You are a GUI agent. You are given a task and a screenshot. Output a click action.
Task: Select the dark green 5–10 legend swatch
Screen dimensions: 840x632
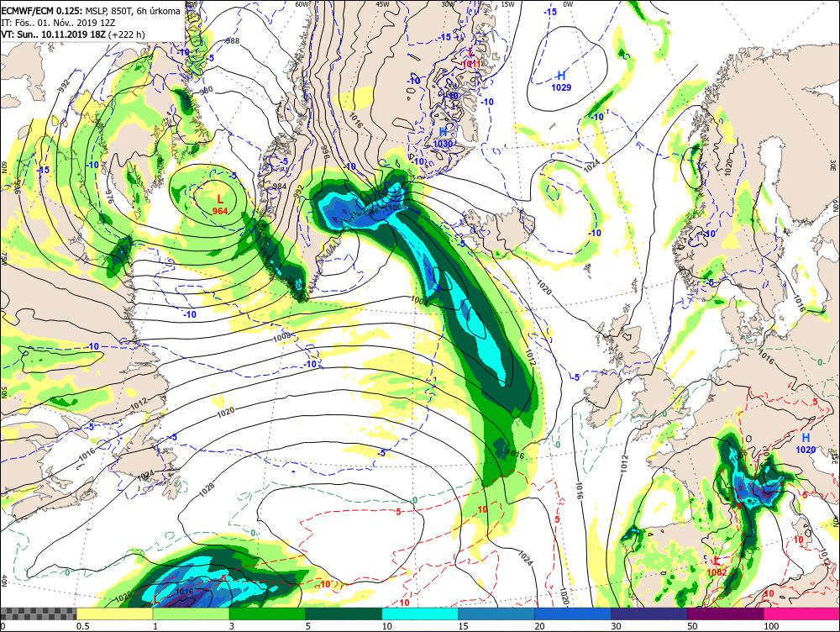tap(344, 614)
